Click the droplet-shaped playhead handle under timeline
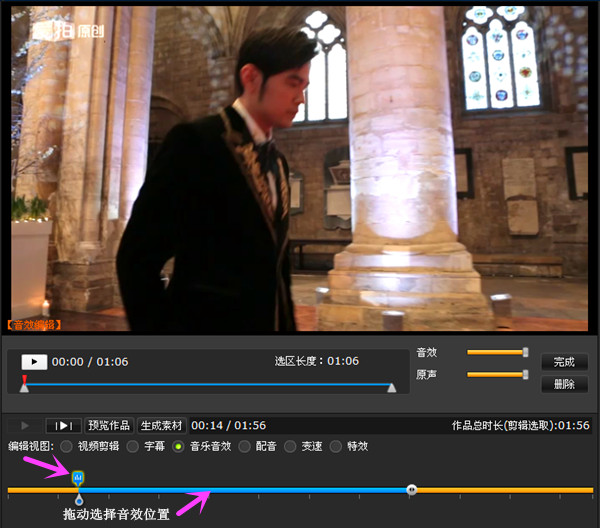Screen dimensions: 600x528 (79, 499)
